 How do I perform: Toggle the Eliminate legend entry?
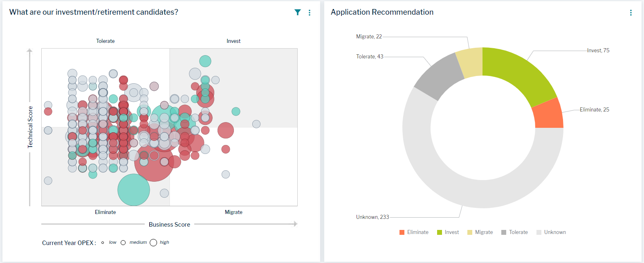click(414, 232)
